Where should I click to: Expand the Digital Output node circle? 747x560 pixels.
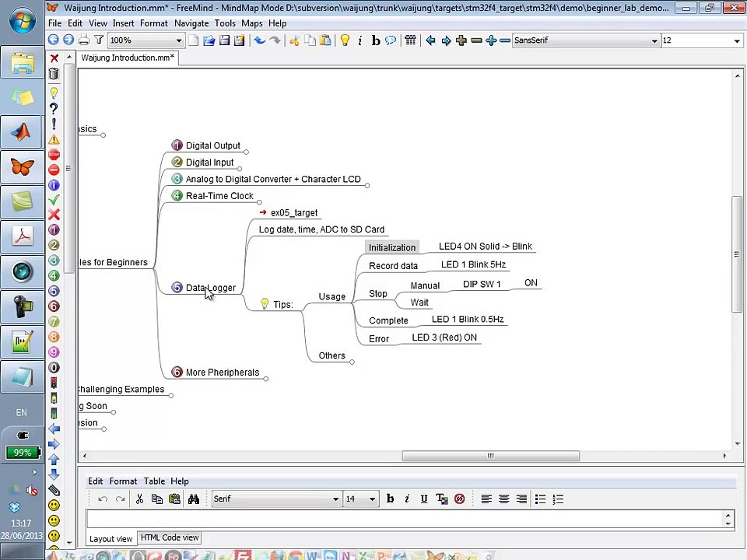click(247, 152)
